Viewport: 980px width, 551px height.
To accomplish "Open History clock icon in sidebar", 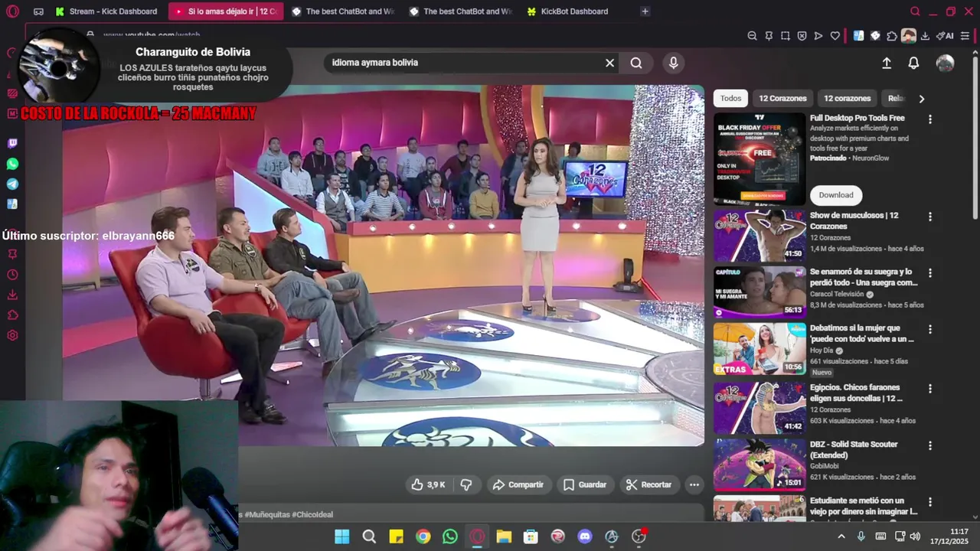I will pyautogui.click(x=12, y=275).
